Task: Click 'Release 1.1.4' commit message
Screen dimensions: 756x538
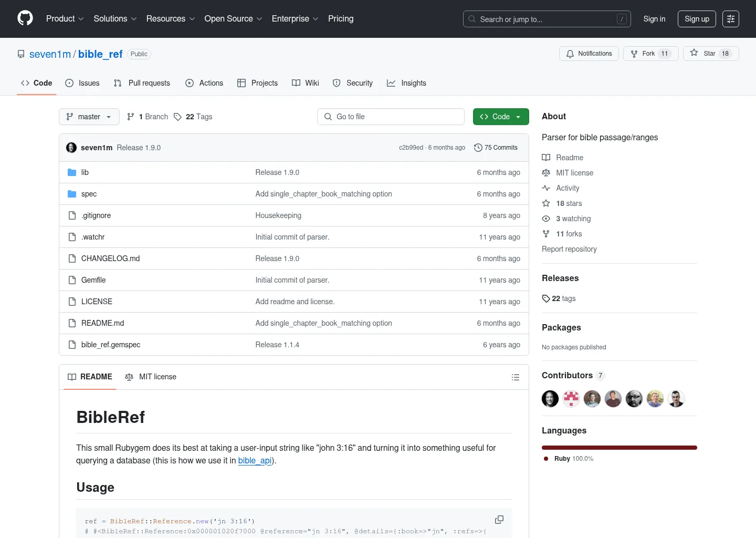Action: pos(277,345)
